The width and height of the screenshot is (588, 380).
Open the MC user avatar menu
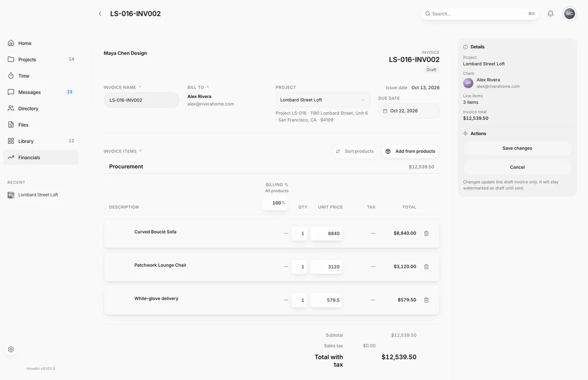tap(569, 14)
